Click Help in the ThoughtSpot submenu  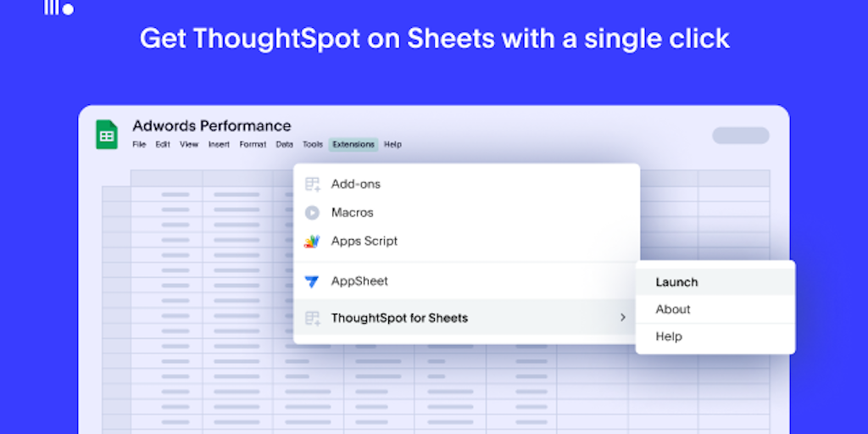tap(715, 337)
